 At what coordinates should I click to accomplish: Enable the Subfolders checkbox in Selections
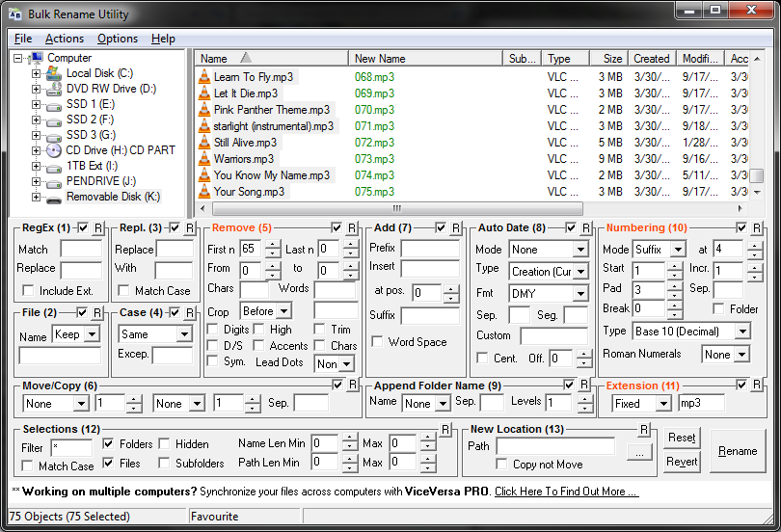(x=164, y=464)
